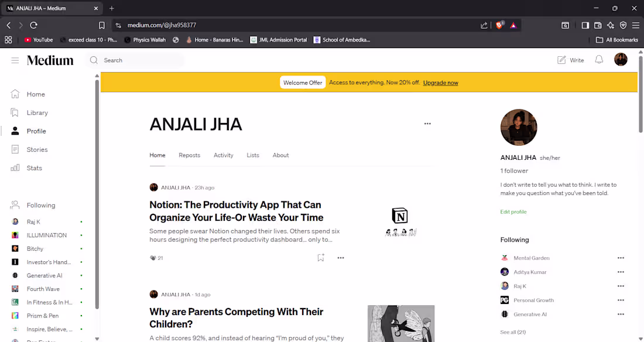Open Physics Wallah bookmark
This screenshot has width=644, height=342.
(145, 40)
